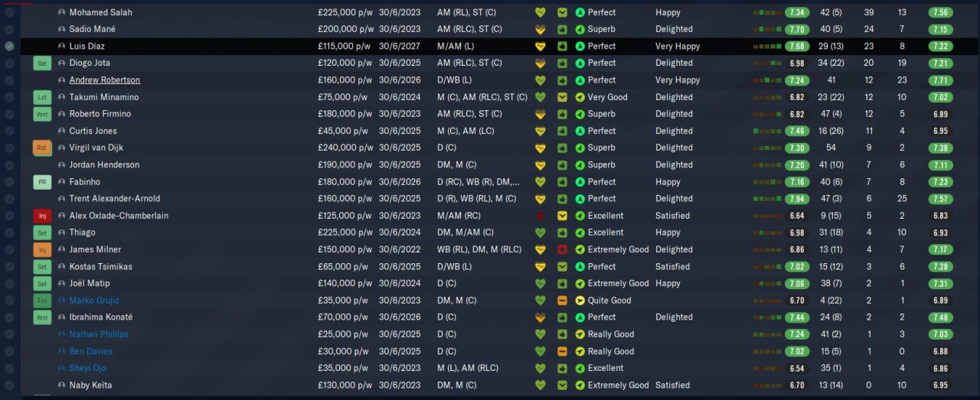The width and height of the screenshot is (980, 400).
Task: Tick the row checkbox for Andrew Robertson
Action: pyautogui.click(x=9, y=80)
